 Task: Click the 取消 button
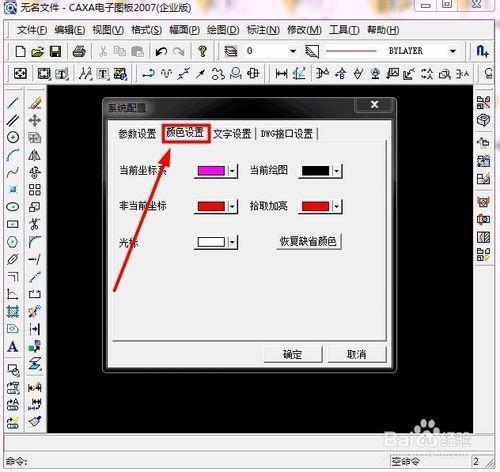[356, 354]
